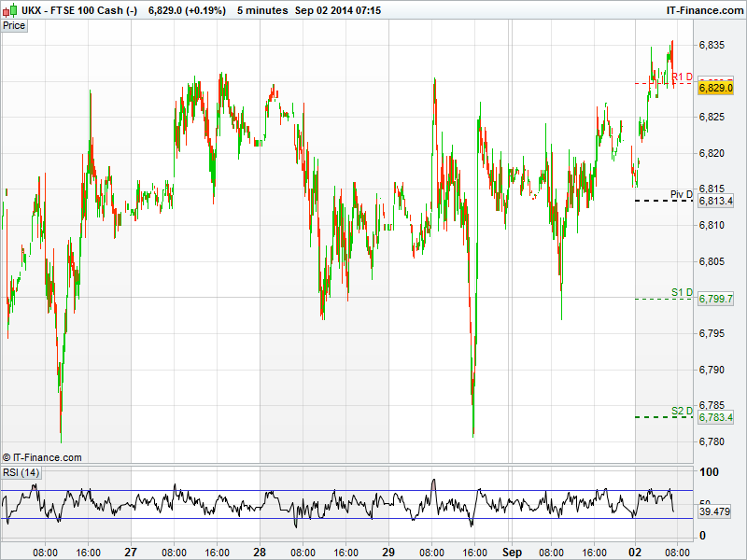Open the IT-Finance.com link at top right

click(x=705, y=10)
